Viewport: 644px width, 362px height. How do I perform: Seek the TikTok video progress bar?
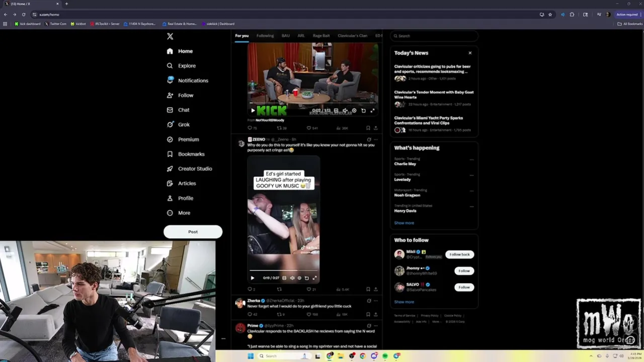pyautogui.click(x=283, y=271)
